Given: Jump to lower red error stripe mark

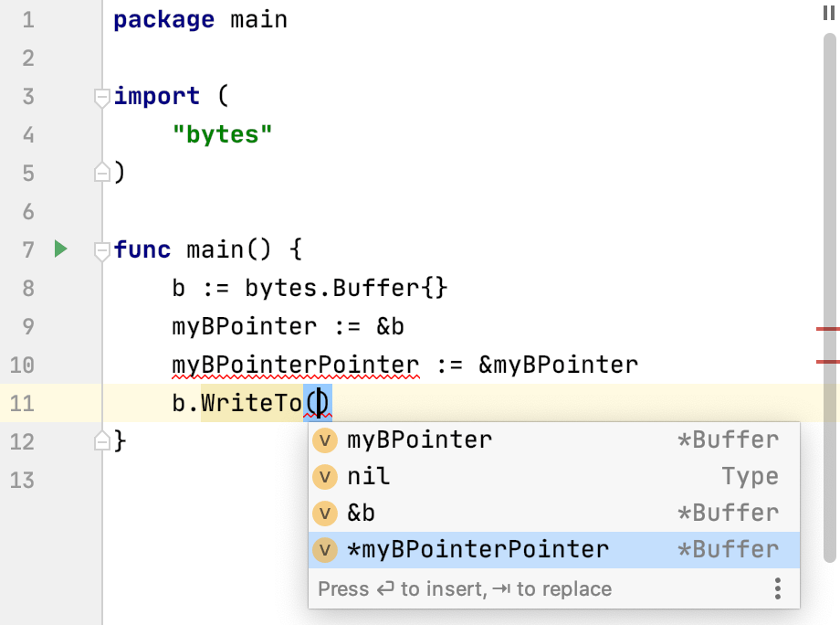Looking at the screenshot, I should [x=828, y=362].
